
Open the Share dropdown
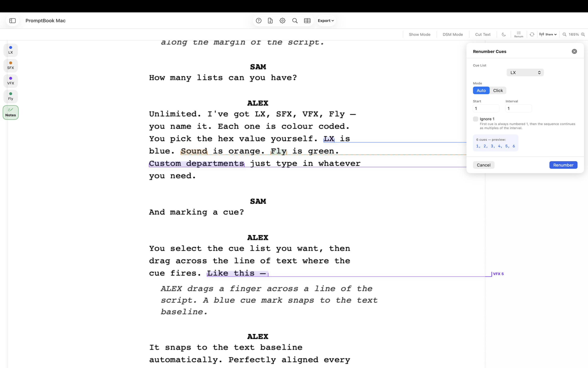(548, 34)
